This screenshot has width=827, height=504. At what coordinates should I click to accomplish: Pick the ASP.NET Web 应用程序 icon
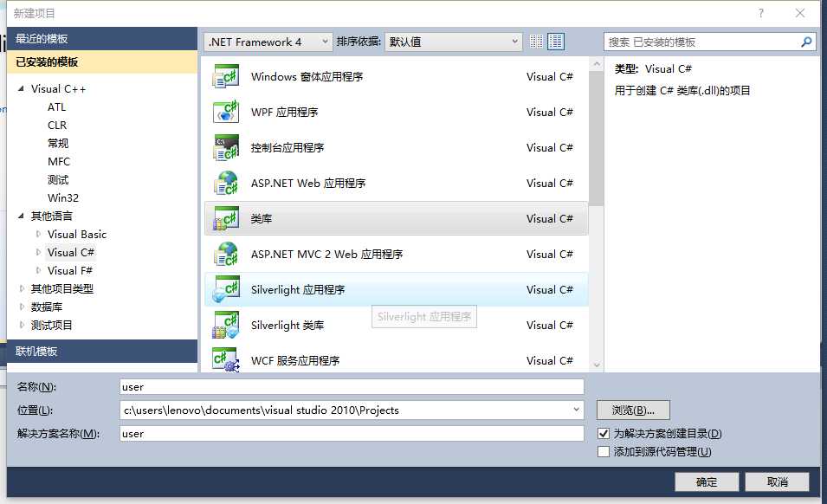[x=226, y=183]
